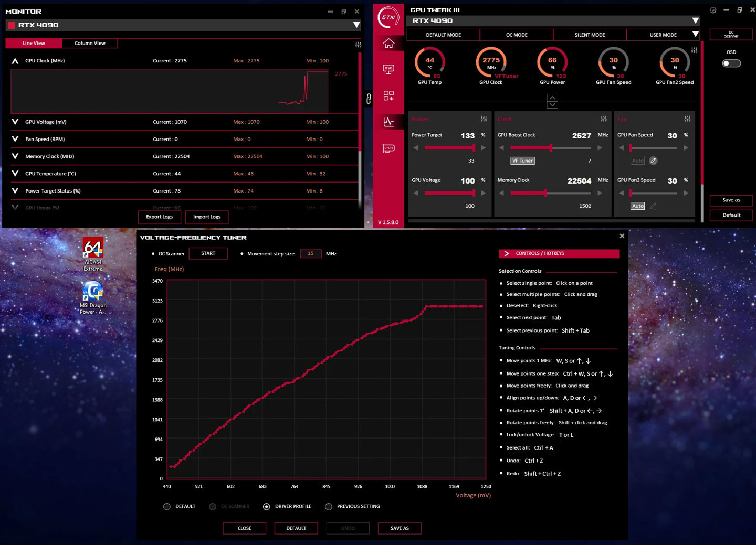Decrease GPU Voltage with left arrow

[x=416, y=193]
